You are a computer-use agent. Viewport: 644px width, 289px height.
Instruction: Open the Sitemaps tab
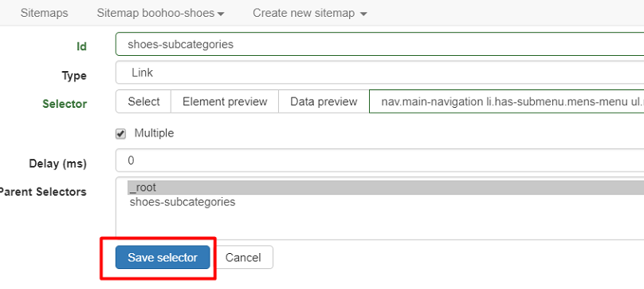click(x=45, y=13)
